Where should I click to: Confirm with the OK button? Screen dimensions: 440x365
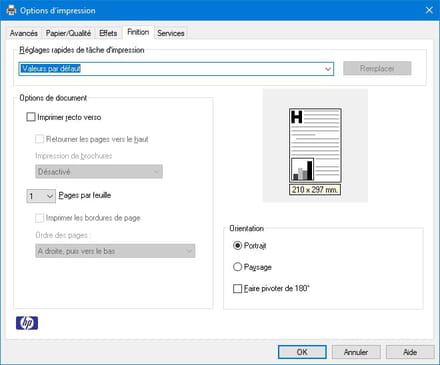[x=302, y=352]
